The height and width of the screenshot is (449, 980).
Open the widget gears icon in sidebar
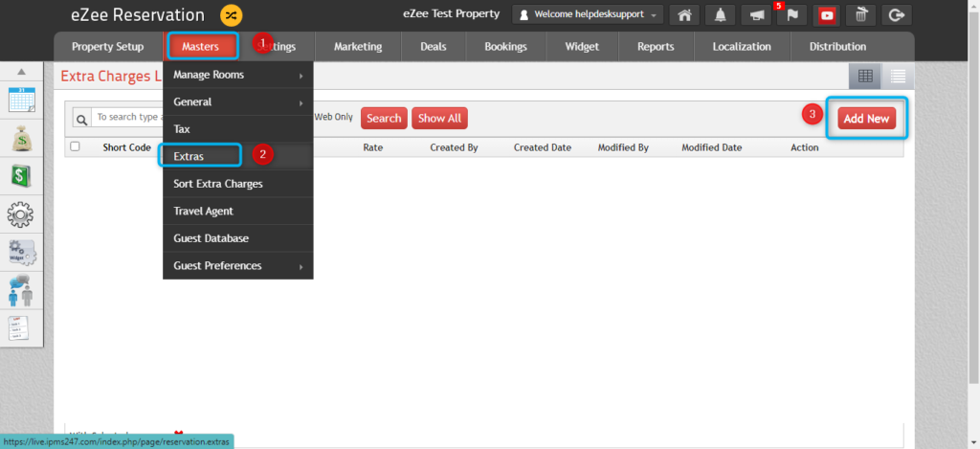tap(23, 253)
